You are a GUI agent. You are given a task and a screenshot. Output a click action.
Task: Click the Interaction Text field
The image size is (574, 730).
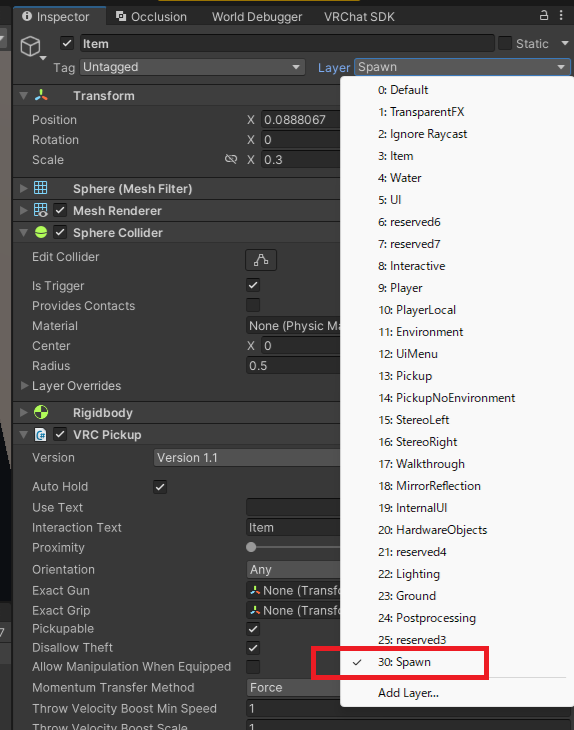click(293, 527)
